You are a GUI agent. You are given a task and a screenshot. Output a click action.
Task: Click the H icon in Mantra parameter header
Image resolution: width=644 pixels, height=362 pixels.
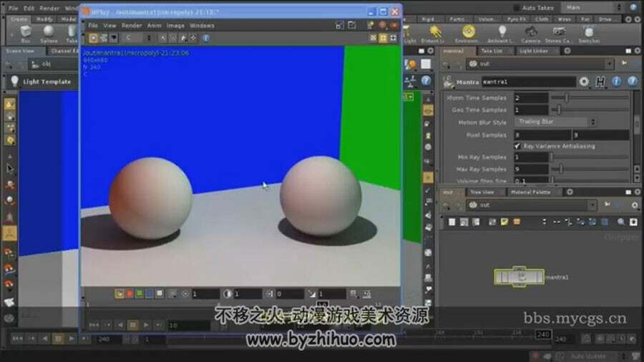tap(600, 82)
